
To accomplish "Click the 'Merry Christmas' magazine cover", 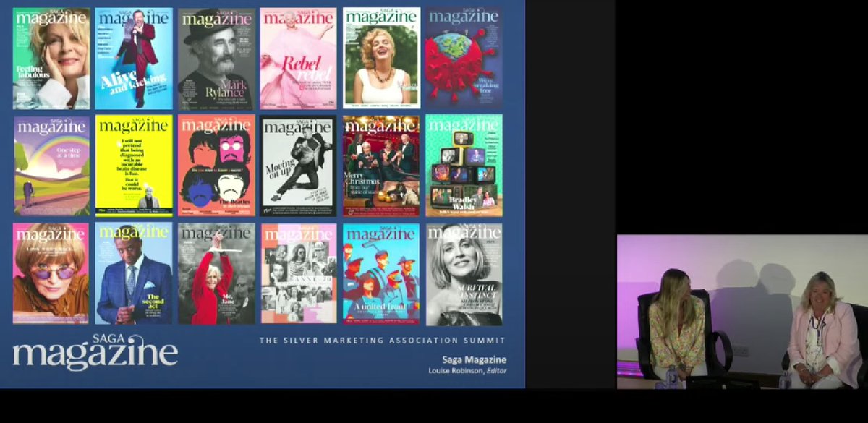I will point(381,166).
